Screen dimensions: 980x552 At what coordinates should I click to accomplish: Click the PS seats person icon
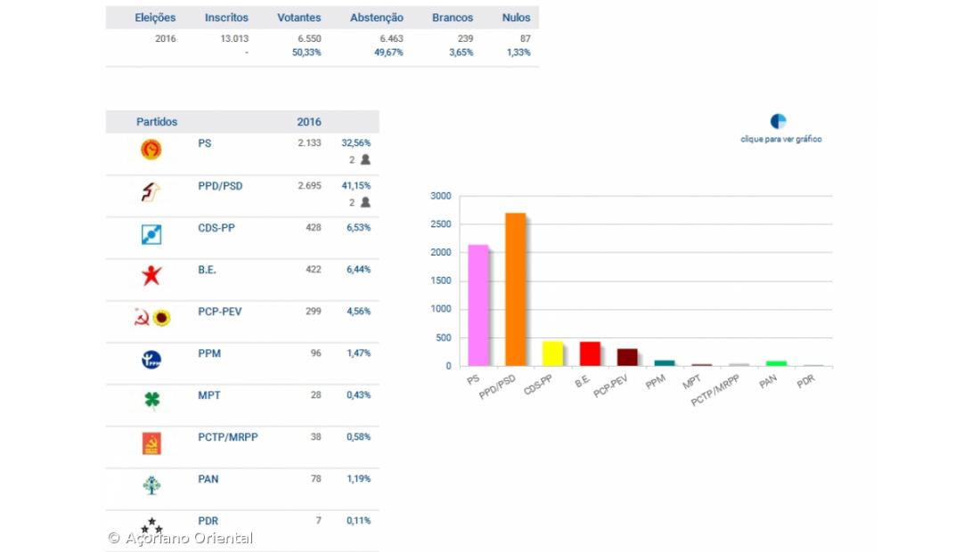pyautogui.click(x=365, y=160)
